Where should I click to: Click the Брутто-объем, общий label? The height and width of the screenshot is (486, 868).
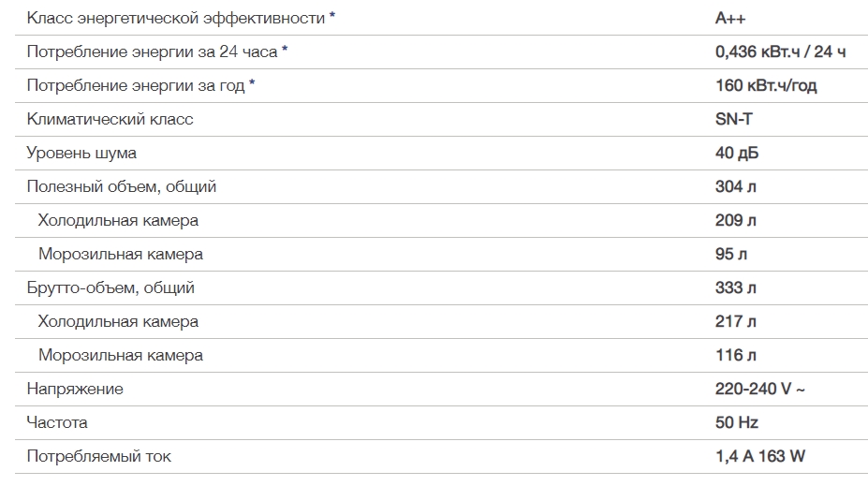click(x=110, y=288)
